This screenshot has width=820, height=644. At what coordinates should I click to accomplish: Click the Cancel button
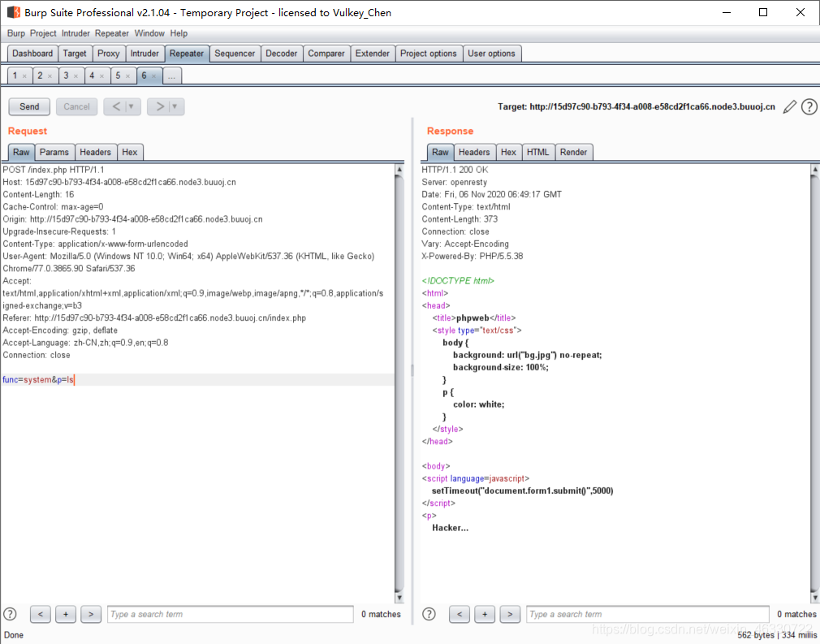click(77, 106)
